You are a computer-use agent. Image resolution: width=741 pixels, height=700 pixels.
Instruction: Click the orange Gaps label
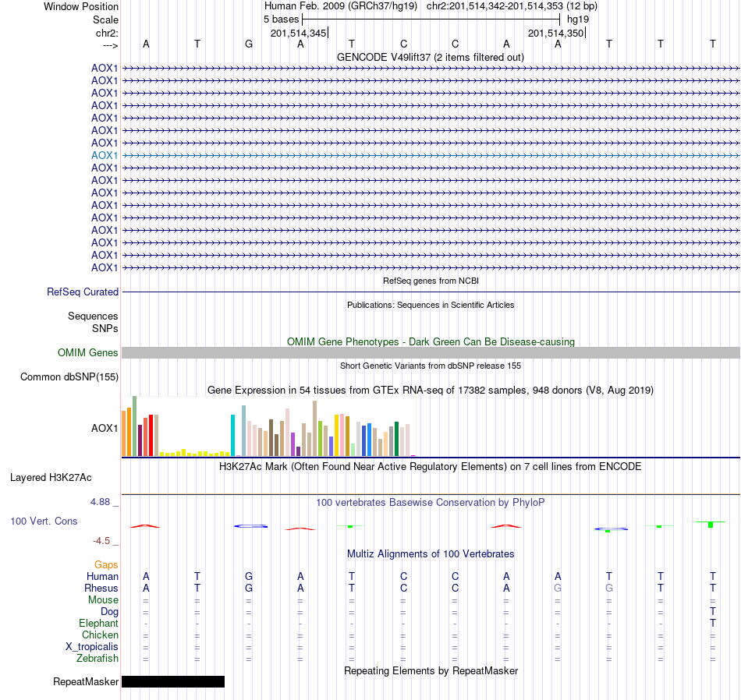[x=106, y=565]
